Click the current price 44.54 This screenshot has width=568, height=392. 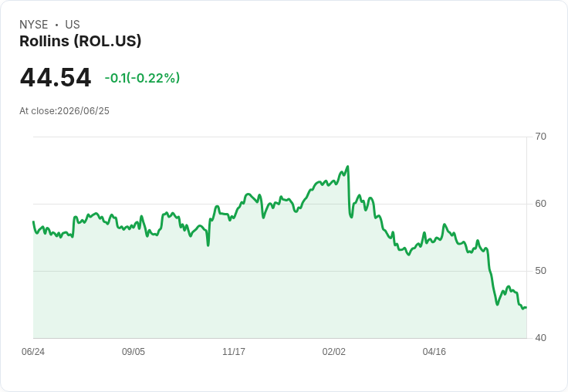[56, 77]
